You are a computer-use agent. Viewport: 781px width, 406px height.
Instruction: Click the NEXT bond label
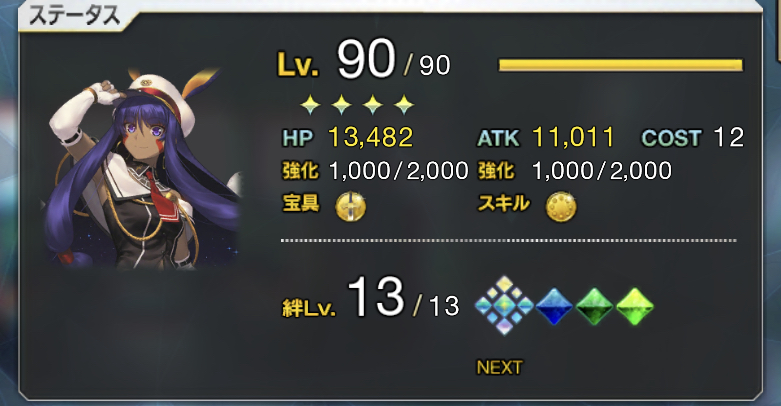(x=499, y=368)
